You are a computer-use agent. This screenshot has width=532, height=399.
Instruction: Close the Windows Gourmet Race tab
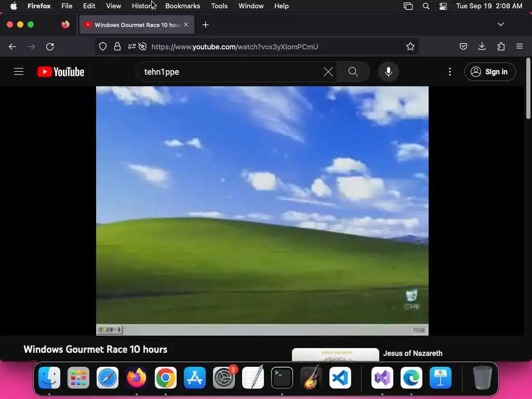pos(186,24)
